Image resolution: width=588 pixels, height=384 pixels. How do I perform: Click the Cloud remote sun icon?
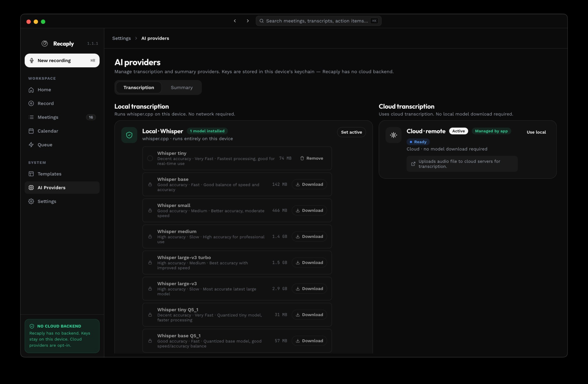pyautogui.click(x=394, y=135)
